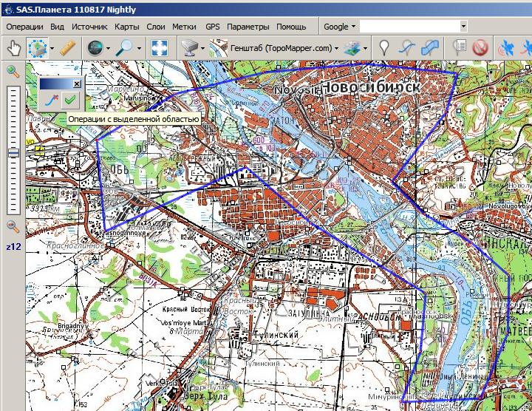Viewport: 532px width, 411px height.
Task: Click the SAS.Планета application title icon
Action: click(7, 9)
